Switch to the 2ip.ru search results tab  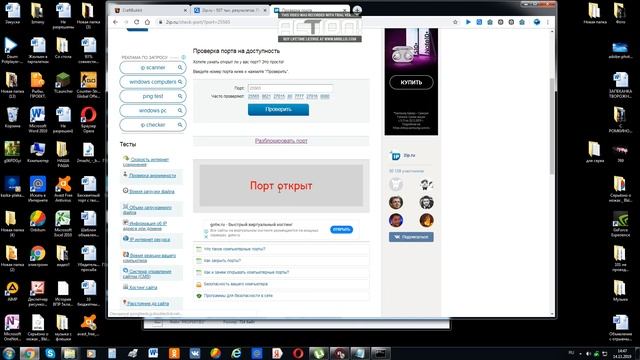click(x=229, y=10)
